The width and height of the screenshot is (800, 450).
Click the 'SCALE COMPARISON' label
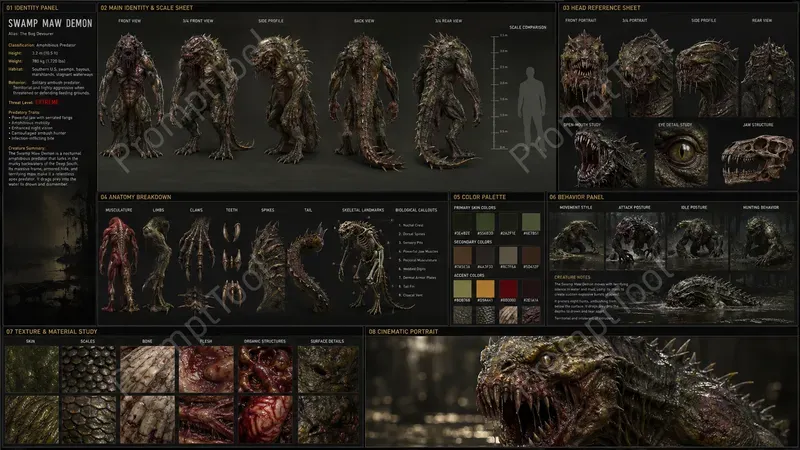pyautogui.click(x=528, y=27)
